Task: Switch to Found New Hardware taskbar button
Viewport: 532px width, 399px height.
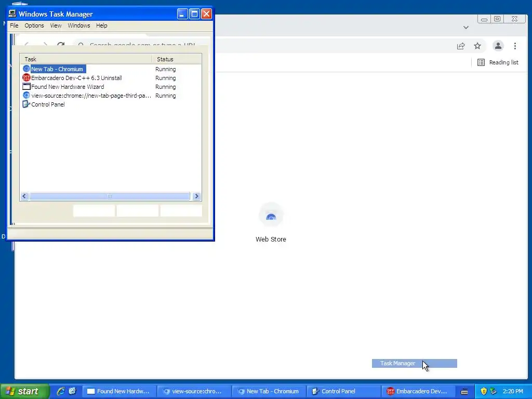Action: pyautogui.click(x=119, y=391)
